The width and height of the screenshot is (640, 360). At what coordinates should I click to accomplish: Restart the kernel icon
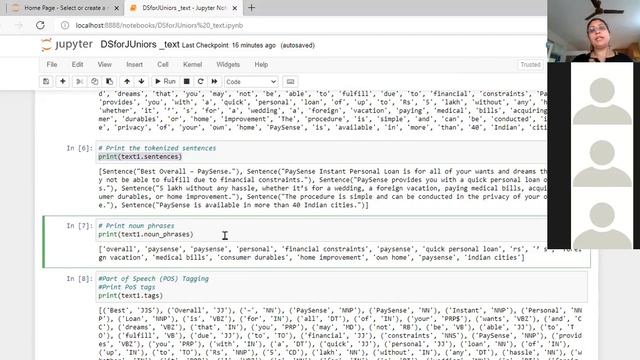[x=200, y=82]
